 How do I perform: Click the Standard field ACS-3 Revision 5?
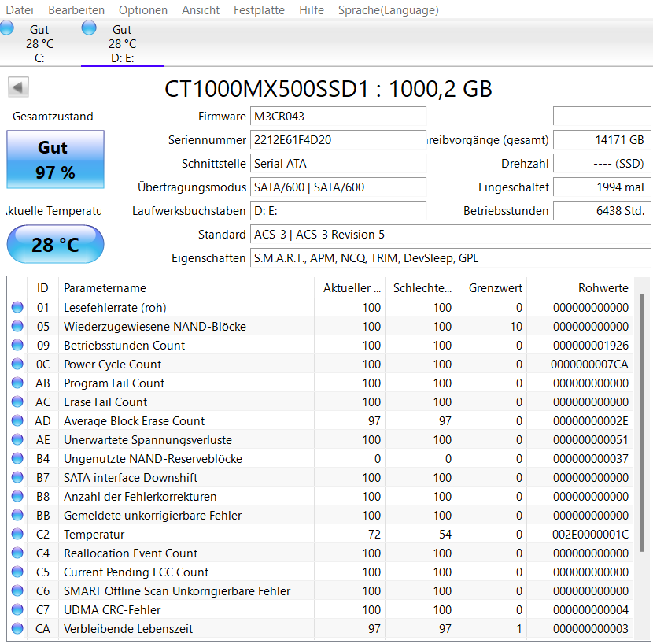click(x=451, y=235)
